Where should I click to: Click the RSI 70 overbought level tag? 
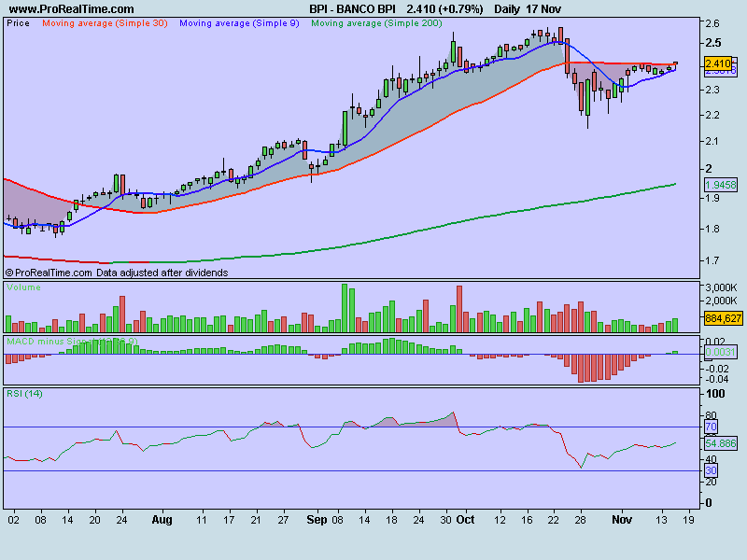(711, 427)
